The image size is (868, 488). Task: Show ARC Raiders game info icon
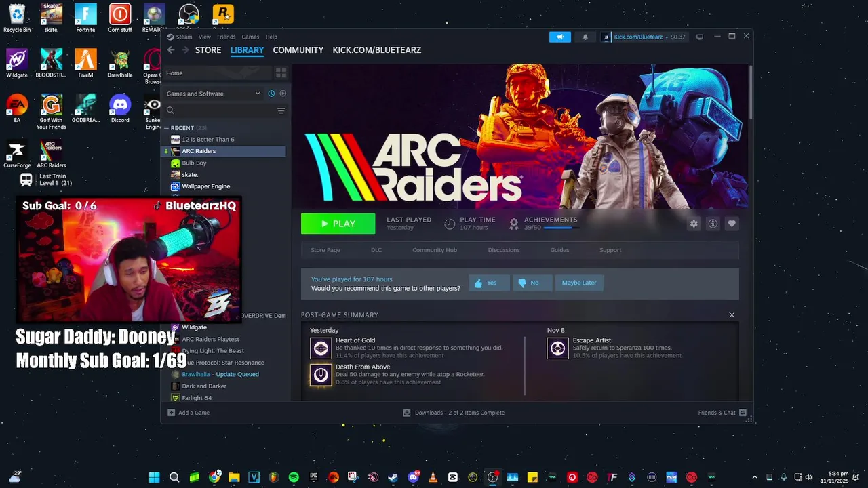tap(713, 224)
